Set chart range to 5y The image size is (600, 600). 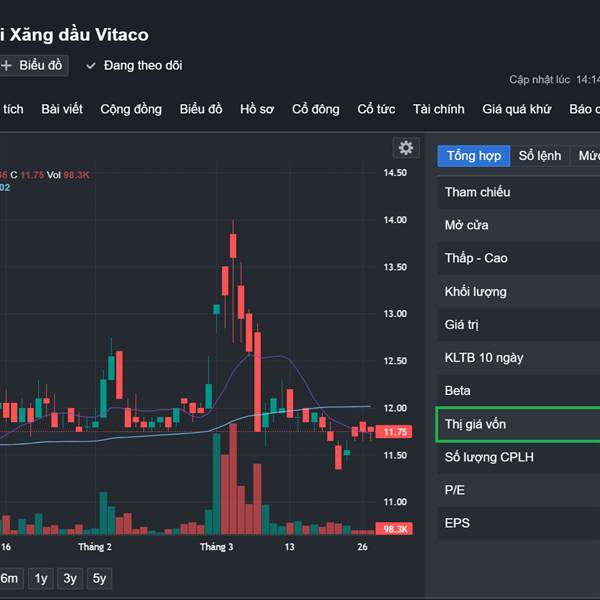pos(100,578)
